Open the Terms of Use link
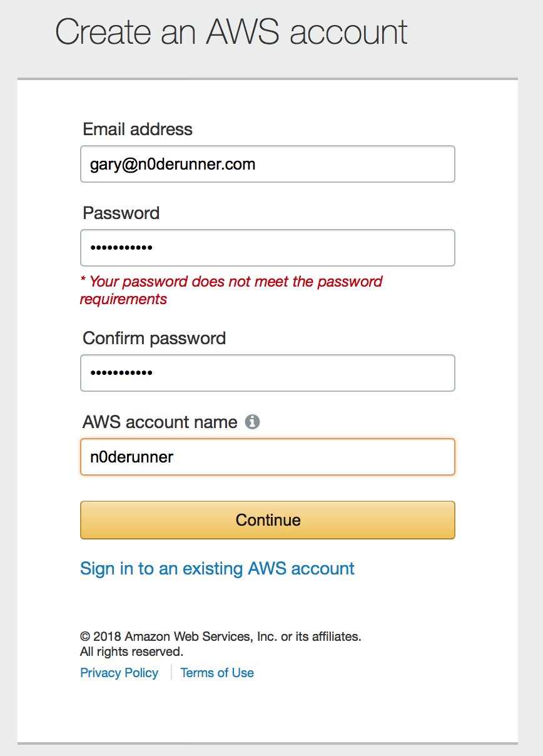The width and height of the screenshot is (543, 756). (217, 673)
